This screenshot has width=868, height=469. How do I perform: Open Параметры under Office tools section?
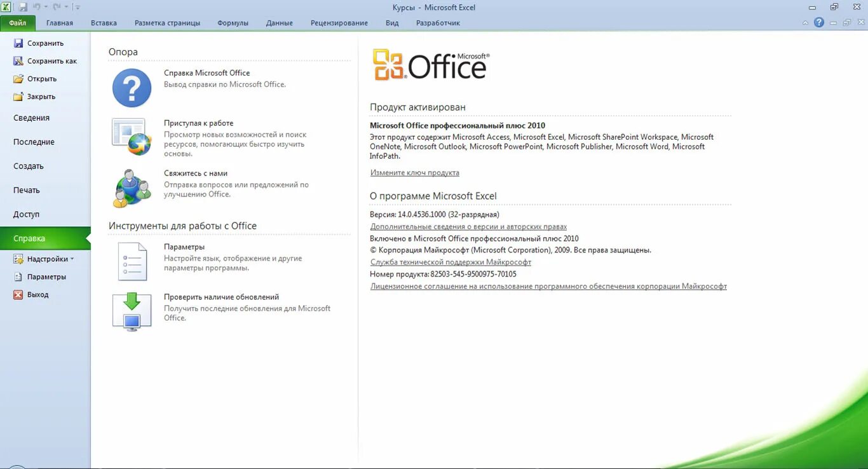[x=184, y=247]
